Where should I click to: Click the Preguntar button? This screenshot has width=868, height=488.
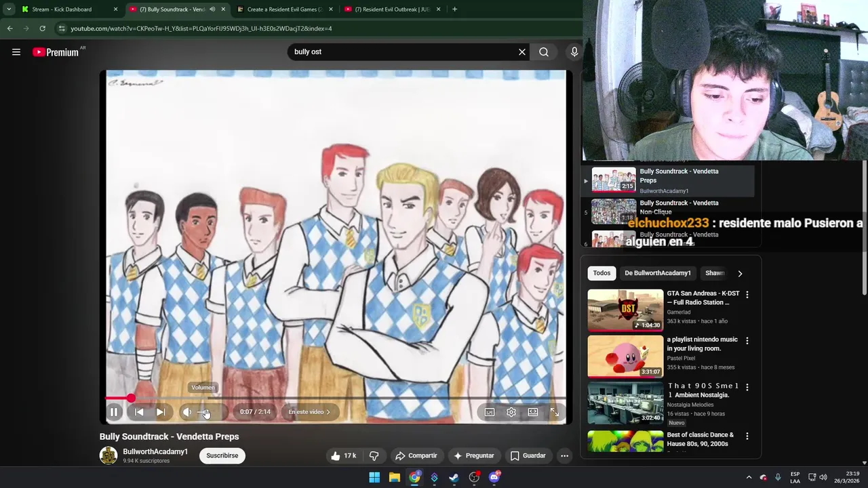pyautogui.click(x=474, y=455)
